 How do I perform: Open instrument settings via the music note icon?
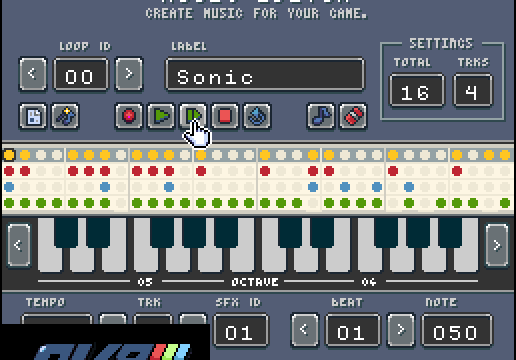point(321,116)
